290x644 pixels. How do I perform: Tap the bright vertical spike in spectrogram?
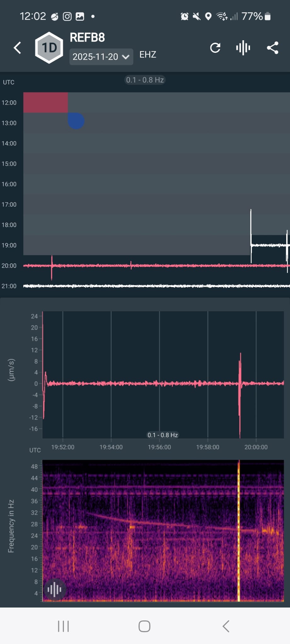(x=239, y=531)
